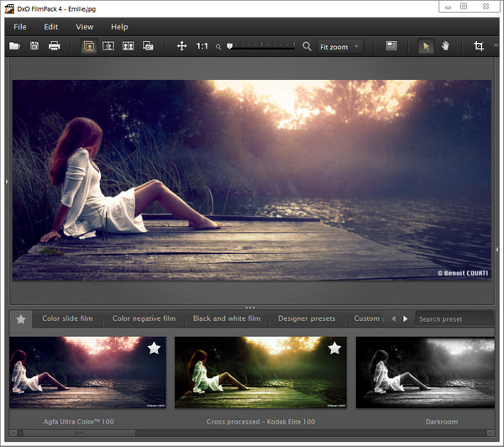Enable side-by-side comparison view

128,46
